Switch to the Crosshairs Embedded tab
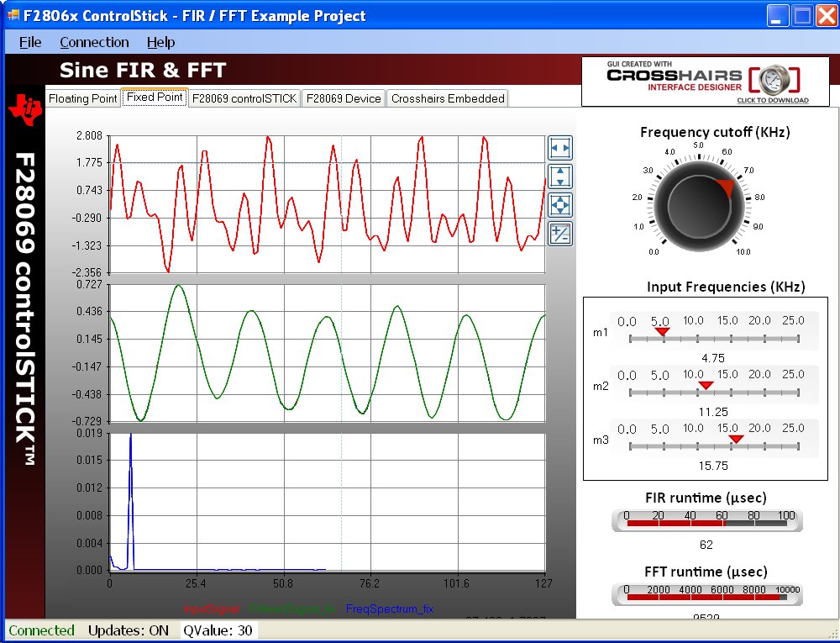The height and width of the screenshot is (643, 840). click(448, 98)
